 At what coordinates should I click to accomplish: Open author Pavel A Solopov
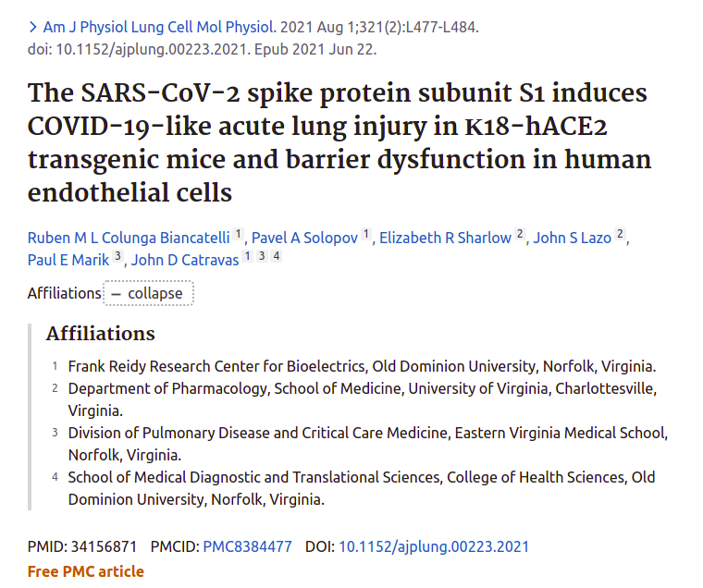tap(304, 238)
